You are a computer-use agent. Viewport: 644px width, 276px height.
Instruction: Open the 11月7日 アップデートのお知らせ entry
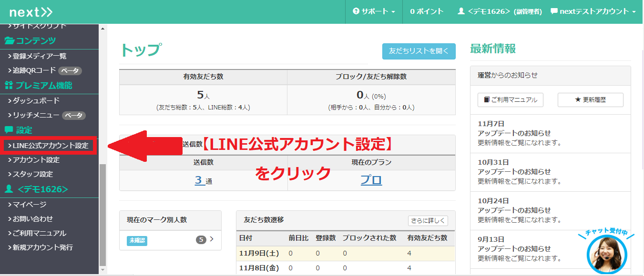550,133
